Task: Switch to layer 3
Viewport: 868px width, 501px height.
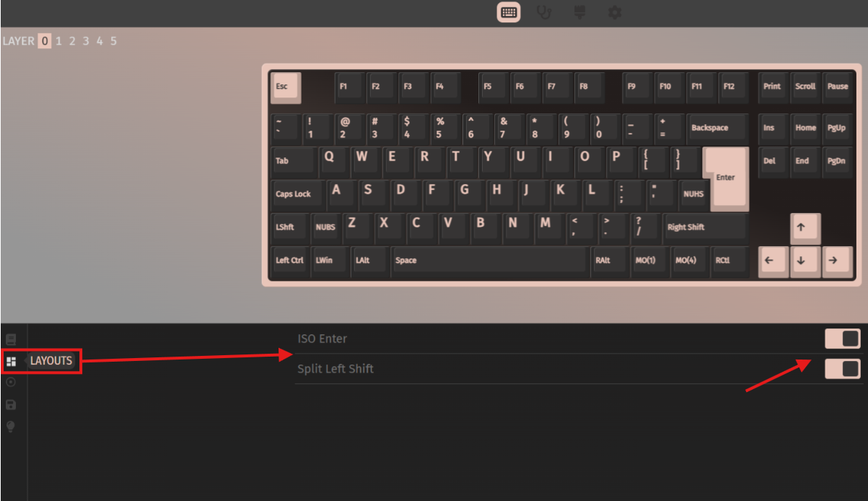Action: (x=86, y=41)
